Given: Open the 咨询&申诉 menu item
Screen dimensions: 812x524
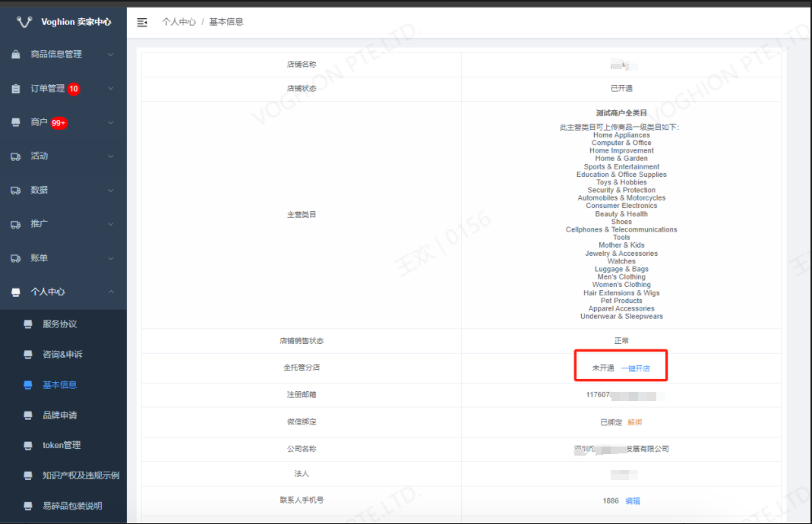Looking at the screenshot, I should [62, 355].
